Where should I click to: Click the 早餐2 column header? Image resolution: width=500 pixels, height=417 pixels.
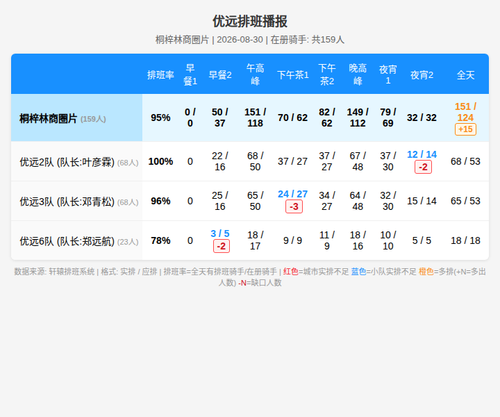(220, 75)
